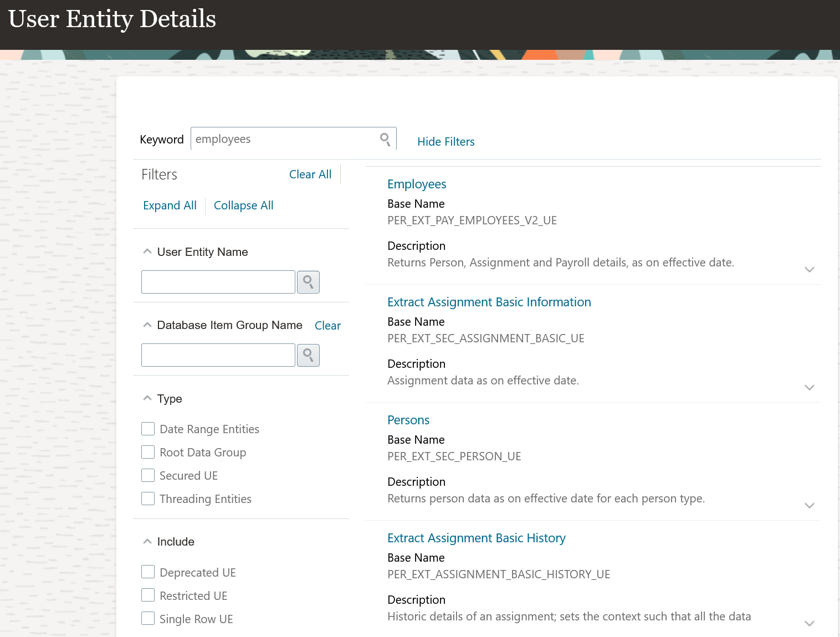Viewport: 840px width, 637px height.
Task: Select the text PER_EXT_PAY_EMPLOYEES_V2_UE
Action: (x=472, y=220)
